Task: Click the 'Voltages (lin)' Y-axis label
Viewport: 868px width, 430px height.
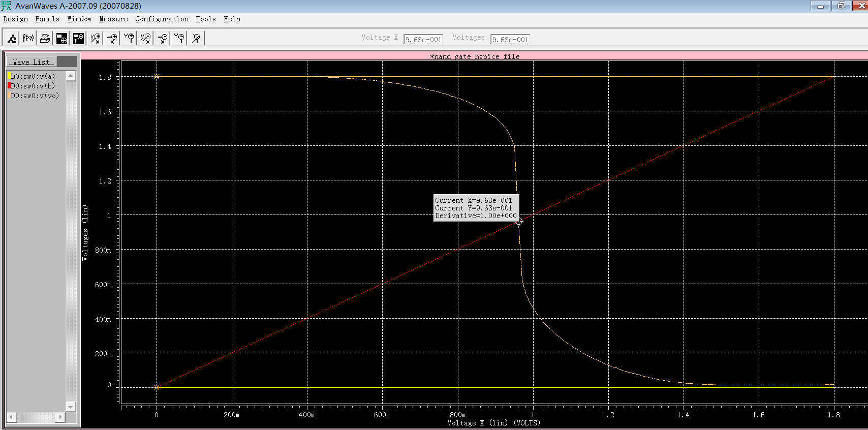Action: pyautogui.click(x=85, y=233)
